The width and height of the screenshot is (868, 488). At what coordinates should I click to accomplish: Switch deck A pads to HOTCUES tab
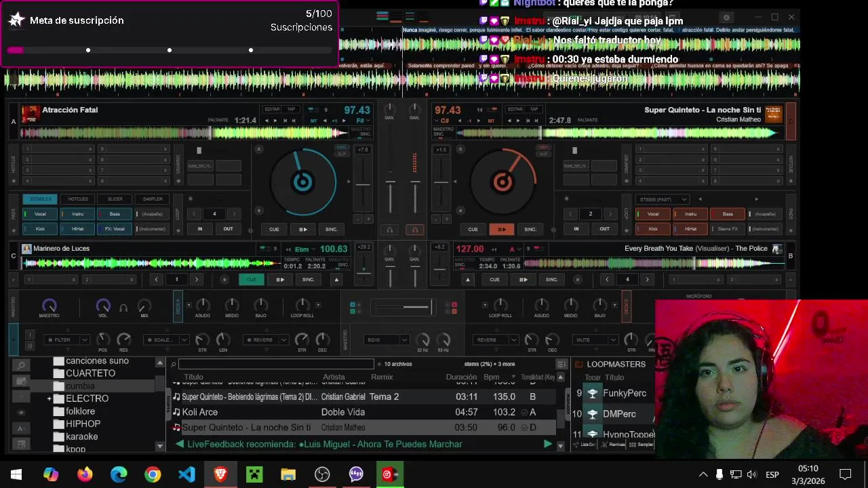[78, 199]
